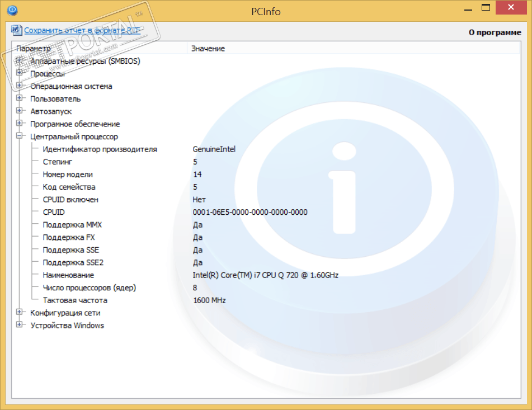Click the RTF document icon beside save link

[16, 30]
